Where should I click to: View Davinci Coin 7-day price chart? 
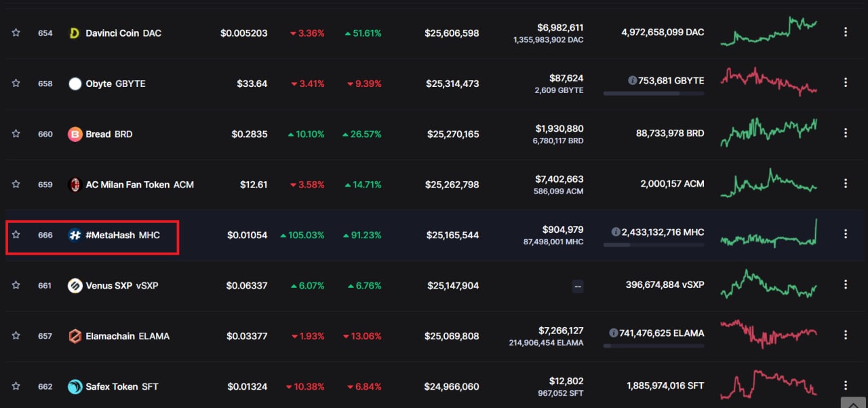769,31
